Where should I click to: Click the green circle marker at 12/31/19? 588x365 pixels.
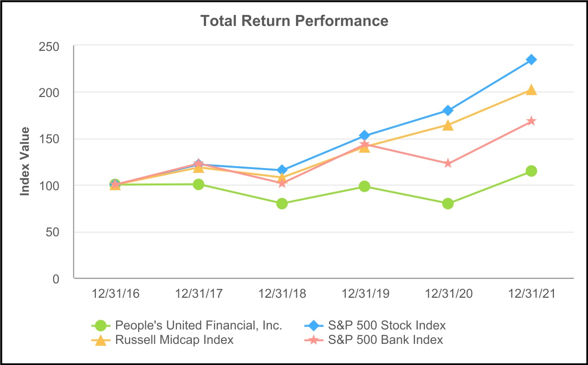(x=365, y=186)
